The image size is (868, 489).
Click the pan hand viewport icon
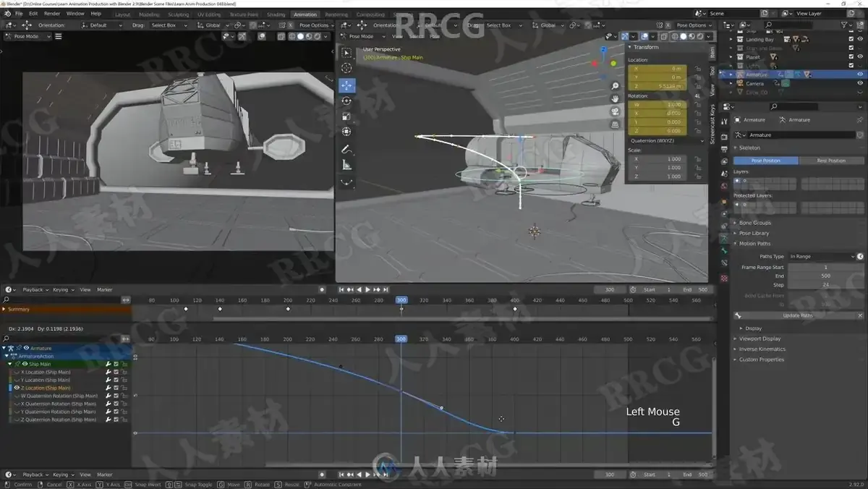615,98
